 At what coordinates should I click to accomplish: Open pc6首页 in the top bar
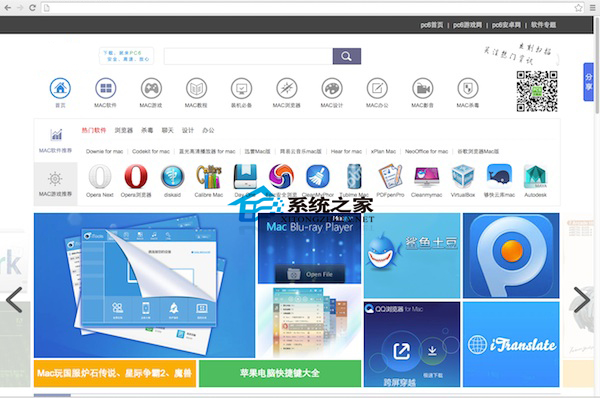pyautogui.click(x=432, y=25)
